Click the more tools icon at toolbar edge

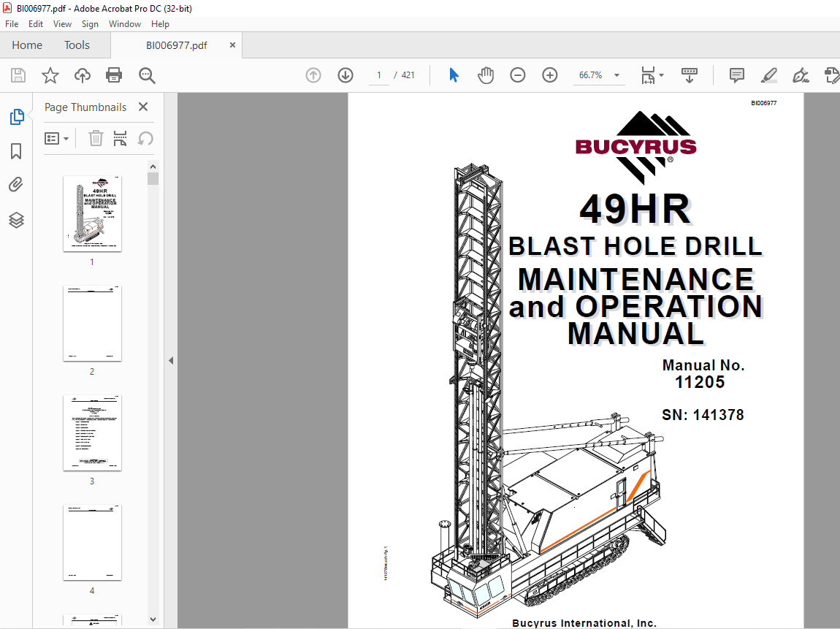click(x=832, y=75)
